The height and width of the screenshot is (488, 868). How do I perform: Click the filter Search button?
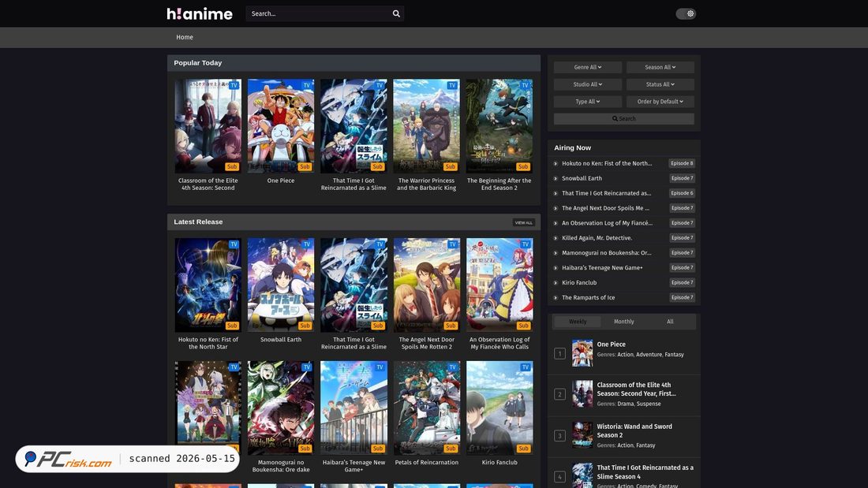[624, 118]
